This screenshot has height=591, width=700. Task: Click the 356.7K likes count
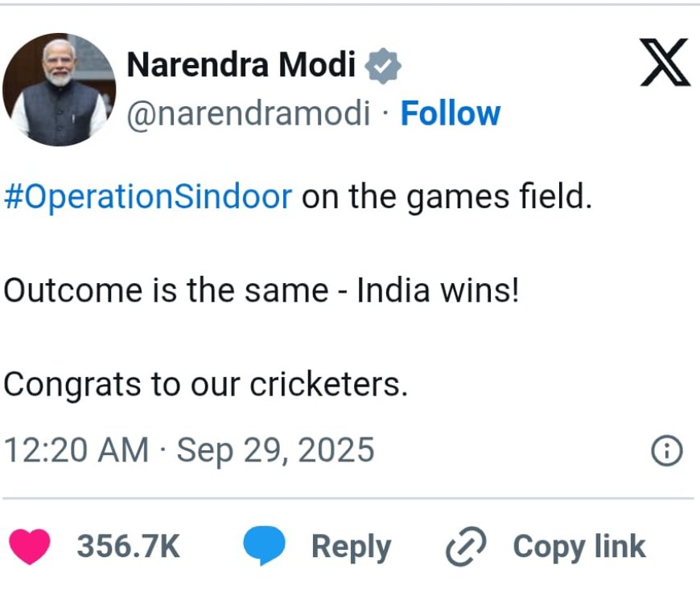pos(128,547)
